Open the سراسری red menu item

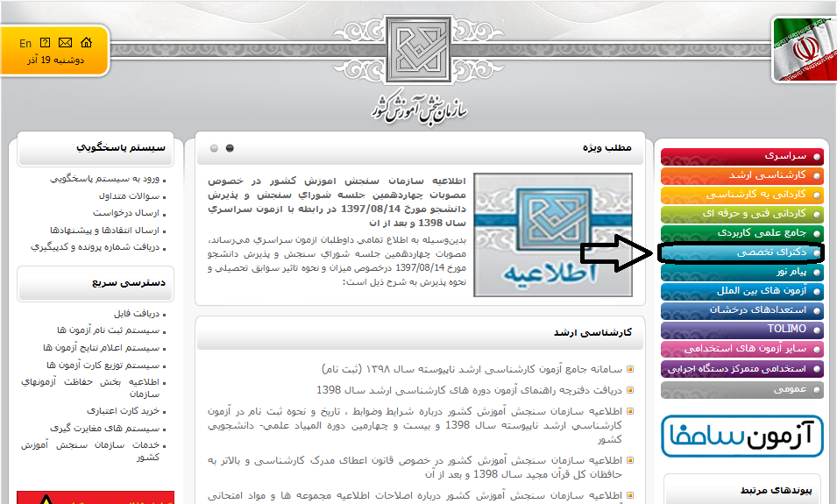pyautogui.click(x=742, y=156)
